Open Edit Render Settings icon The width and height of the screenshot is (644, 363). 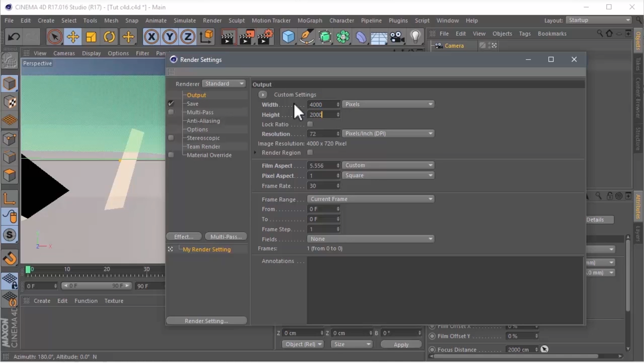(265, 37)
